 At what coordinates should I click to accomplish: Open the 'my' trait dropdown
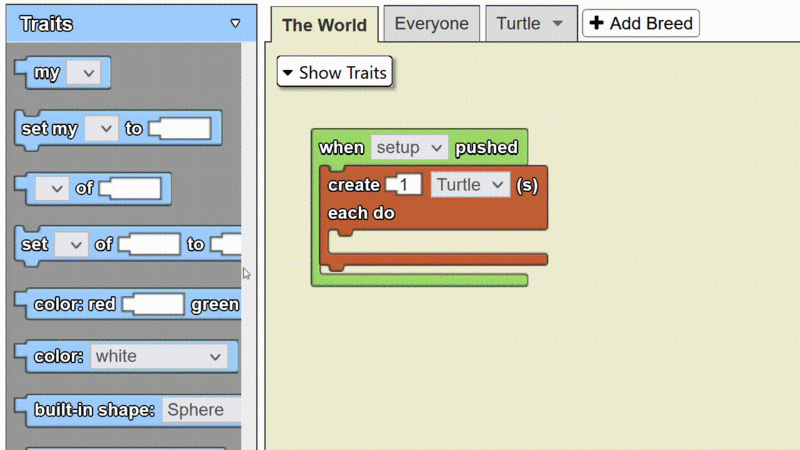84,73
